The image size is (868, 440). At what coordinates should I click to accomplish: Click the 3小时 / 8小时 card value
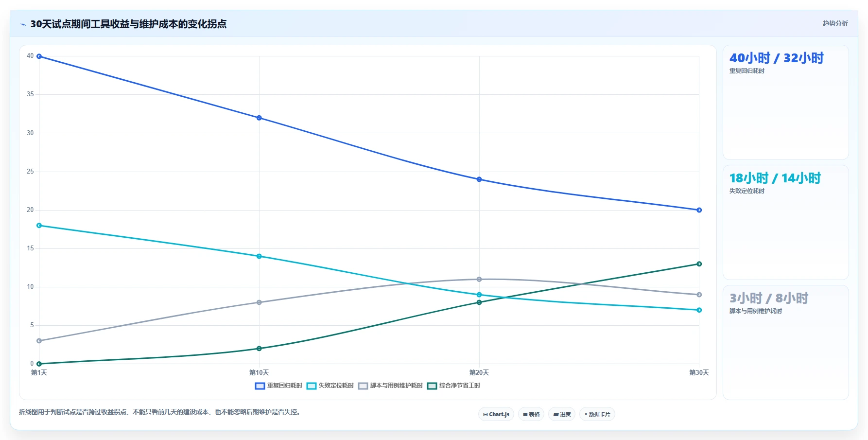[768, 299]
